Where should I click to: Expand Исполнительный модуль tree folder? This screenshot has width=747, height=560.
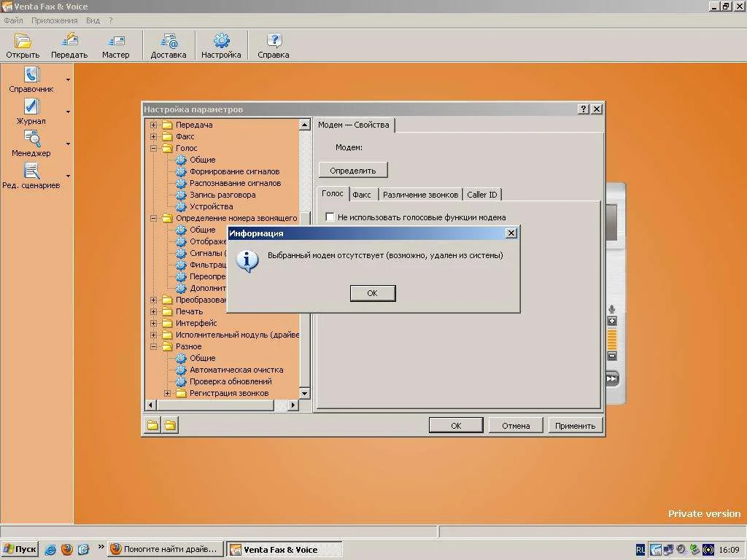coord(153,335)
